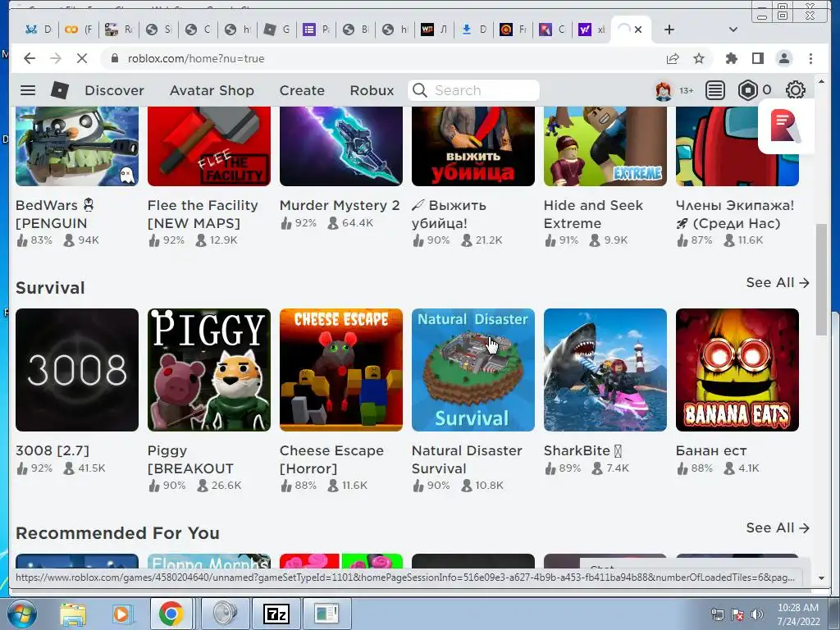Open the Natural Disaster Survival thumbnail
This screenshot has width=840, height=630.
[x=473, y=370]
